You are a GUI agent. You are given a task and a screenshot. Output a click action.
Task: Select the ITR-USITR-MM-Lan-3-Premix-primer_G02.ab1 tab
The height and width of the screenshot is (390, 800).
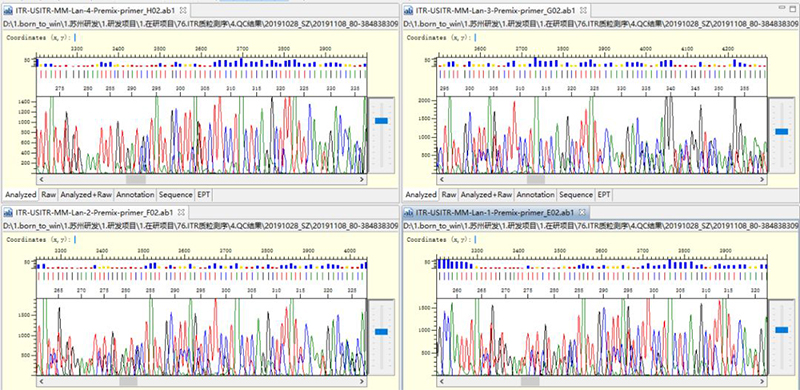(496, 10)
